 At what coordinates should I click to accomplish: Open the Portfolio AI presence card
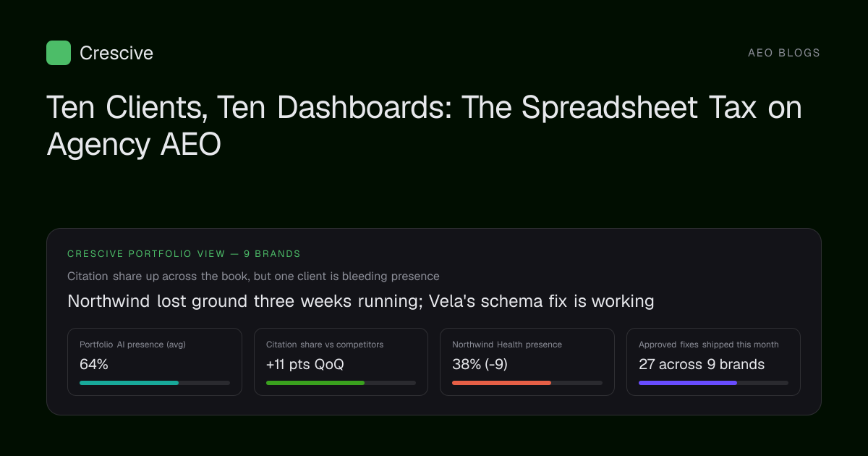point(155,362)
